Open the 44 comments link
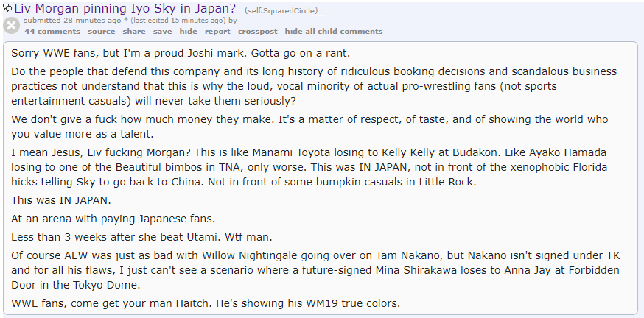 point(52,31)
